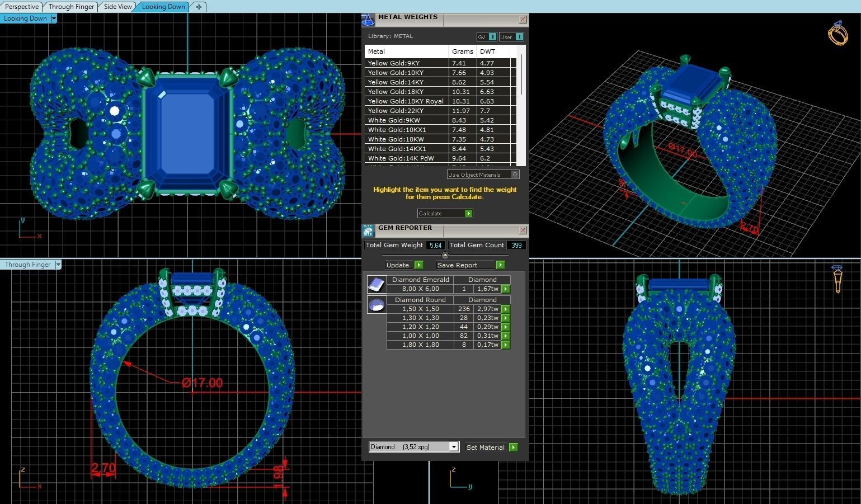
Task: Select the Looking Down tab
Action: 163,7
